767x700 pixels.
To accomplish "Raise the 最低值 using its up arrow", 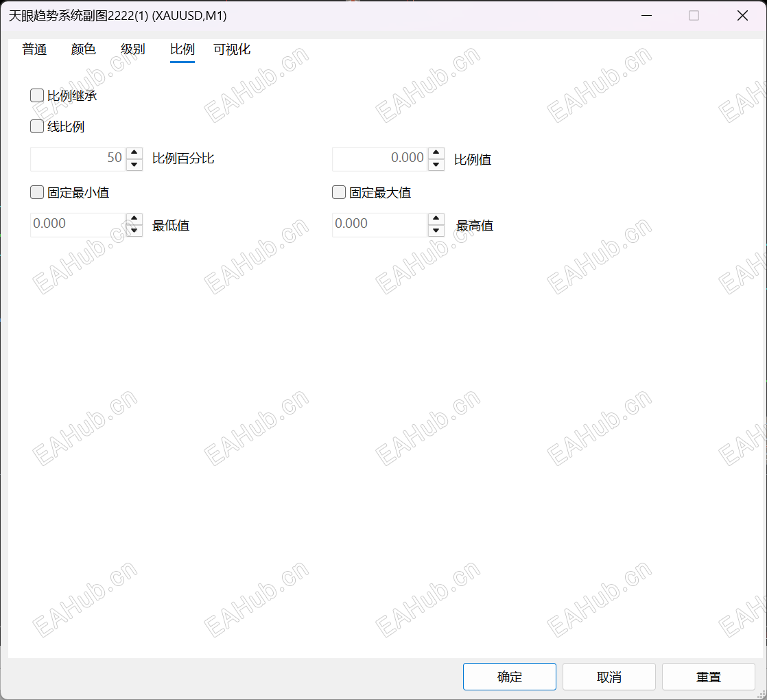I will (x=134, y=219).
